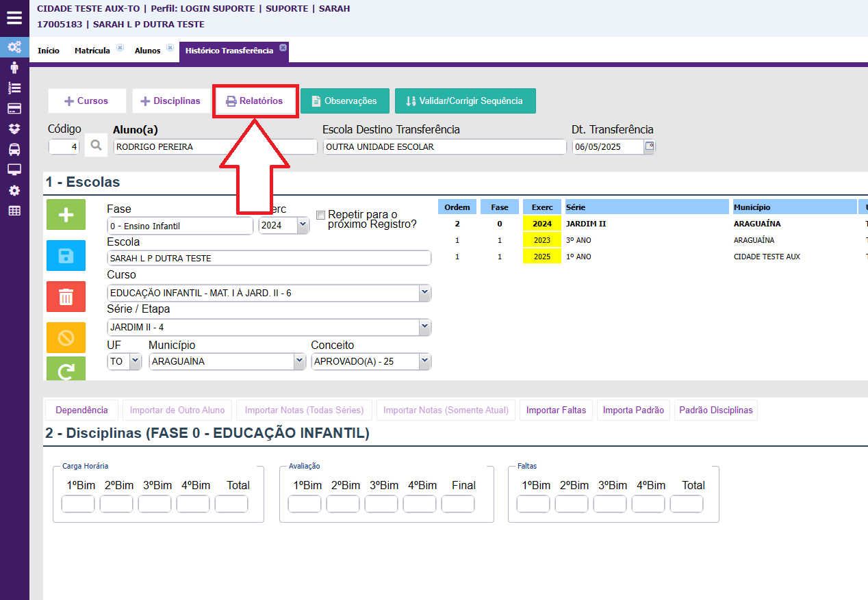
Task: Open the Conceito dropdown
Action: pos(424,361)
